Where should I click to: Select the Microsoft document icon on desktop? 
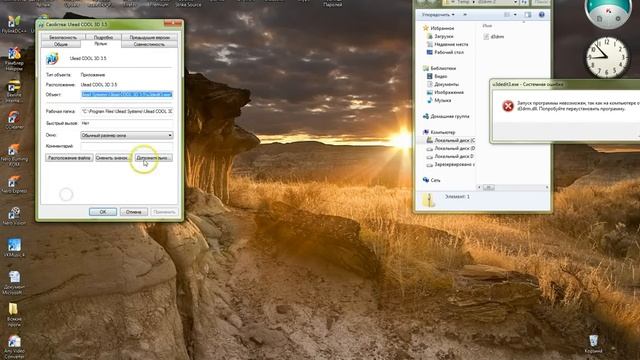click(14, 282)
